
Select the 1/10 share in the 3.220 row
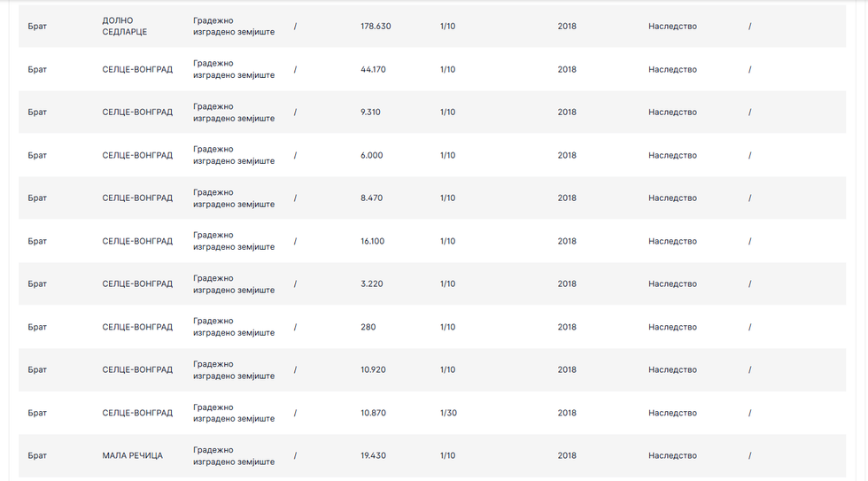[448, 284]
